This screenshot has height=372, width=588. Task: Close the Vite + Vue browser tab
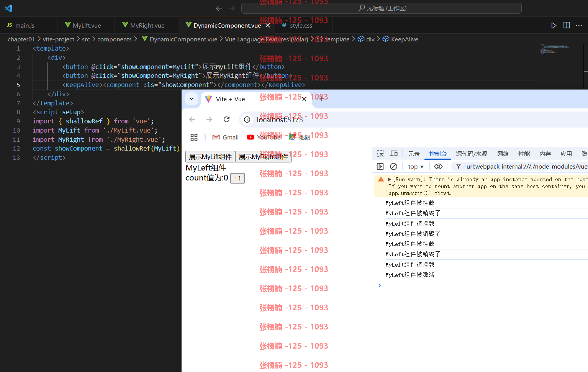pyautogui.click(x=304, y=99)
